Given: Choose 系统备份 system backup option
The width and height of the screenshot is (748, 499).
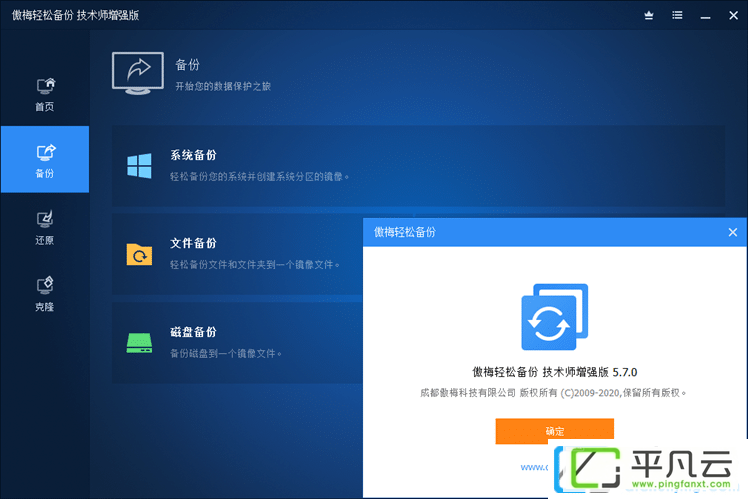Looking at the screenshot, I should click(x=418, y=166).
